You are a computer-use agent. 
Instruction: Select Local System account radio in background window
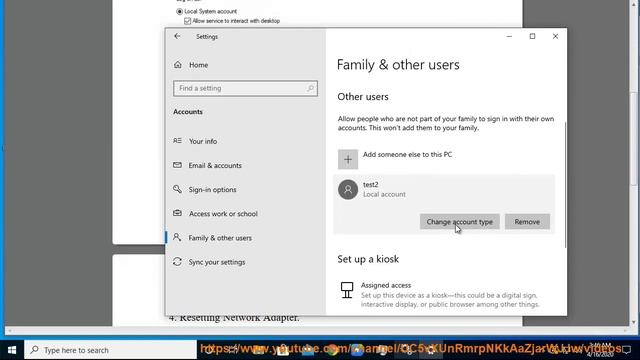click(180, 11)
